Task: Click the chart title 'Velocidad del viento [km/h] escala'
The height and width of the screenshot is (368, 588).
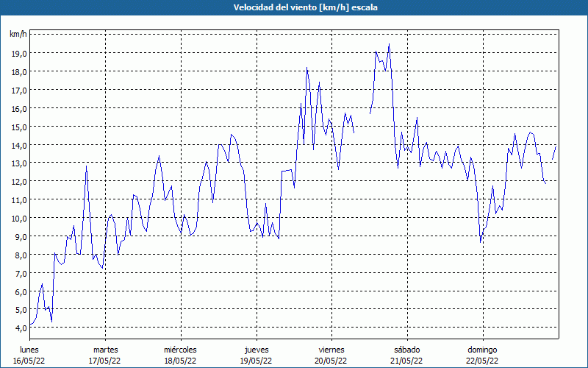Action: click(x=305, y=7)
